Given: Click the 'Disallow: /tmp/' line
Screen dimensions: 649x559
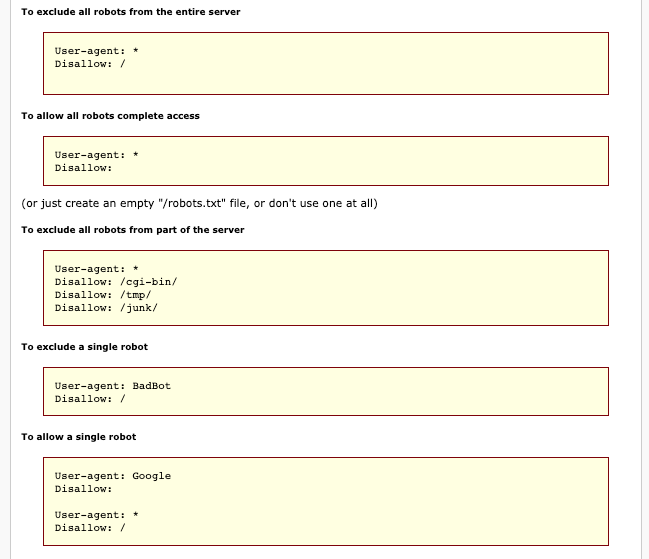Looking at the screenshot, I should (103, 295).
